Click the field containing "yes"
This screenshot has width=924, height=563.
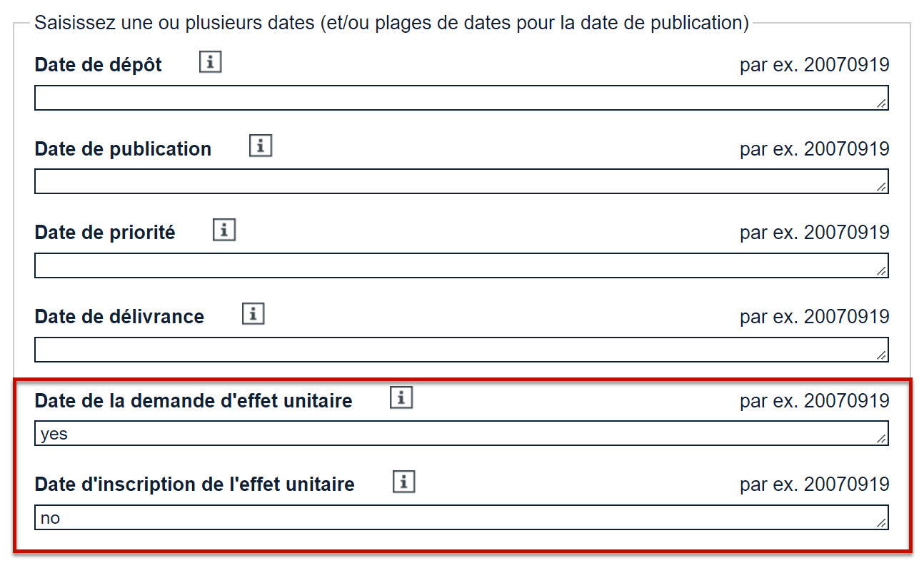click(x=457, y=433)
